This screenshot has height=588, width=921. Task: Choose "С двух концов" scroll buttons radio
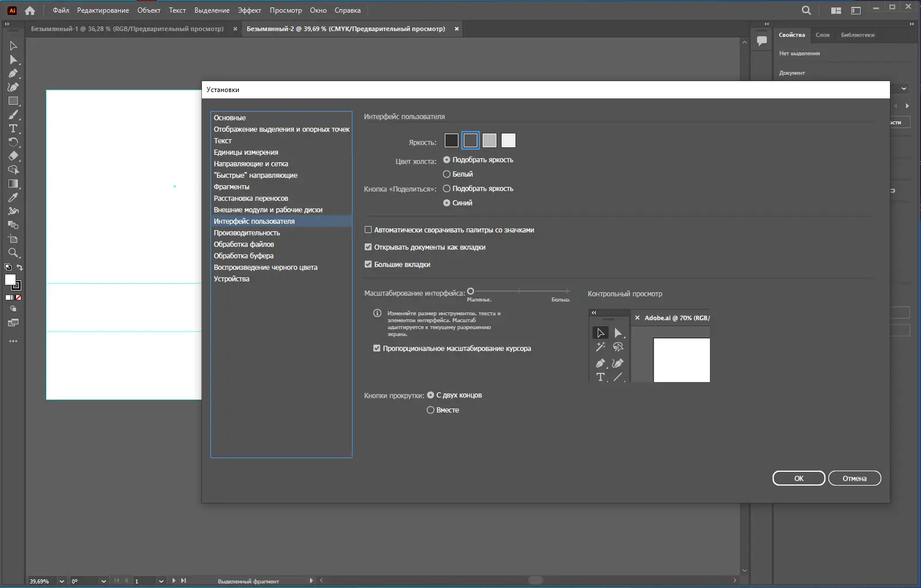pyautogui.click(x=430, y=395)
